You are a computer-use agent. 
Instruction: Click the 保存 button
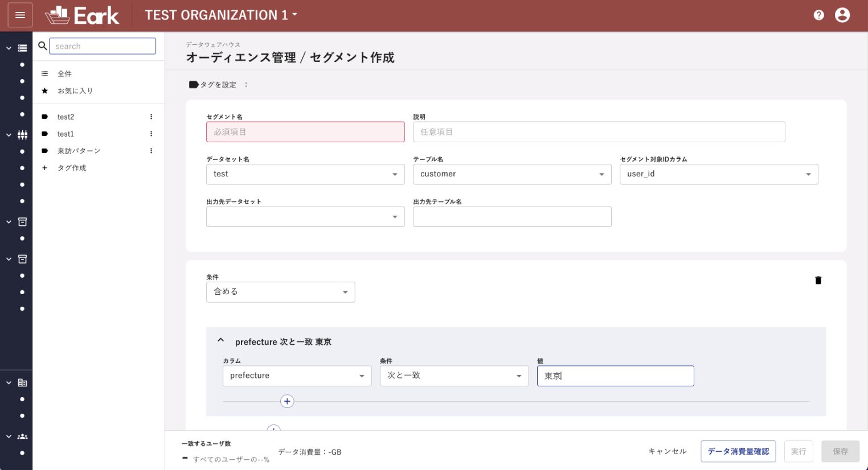point(840,451)
